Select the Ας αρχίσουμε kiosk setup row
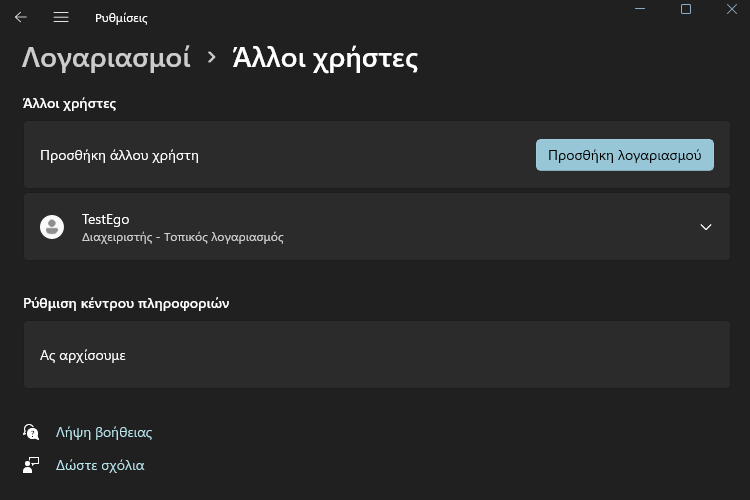 376,355
